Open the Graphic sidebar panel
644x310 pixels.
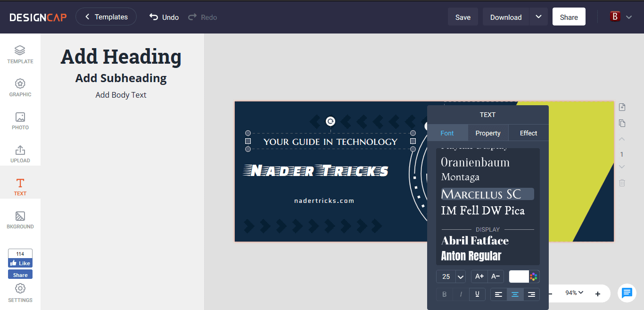tap(20, 88)
